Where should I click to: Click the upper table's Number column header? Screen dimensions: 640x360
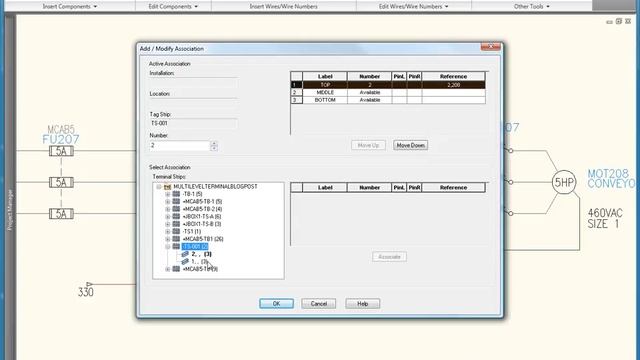coord(369,76)
